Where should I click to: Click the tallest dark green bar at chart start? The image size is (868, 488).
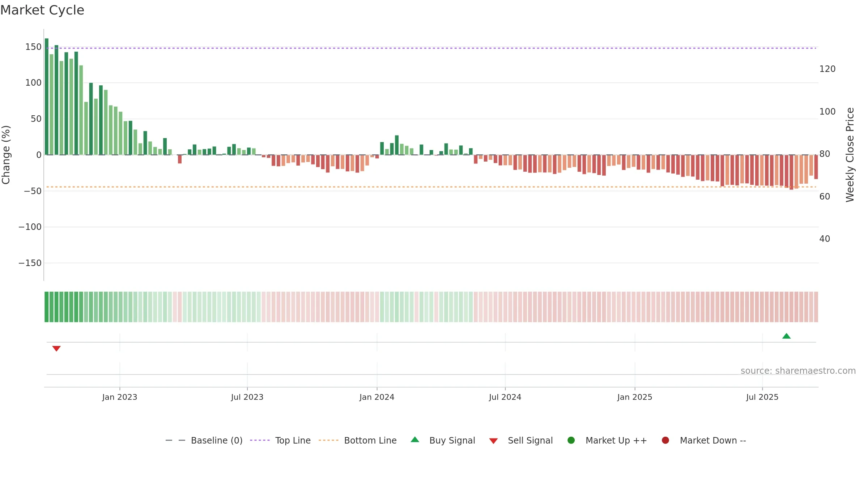[x=47, y=97]
